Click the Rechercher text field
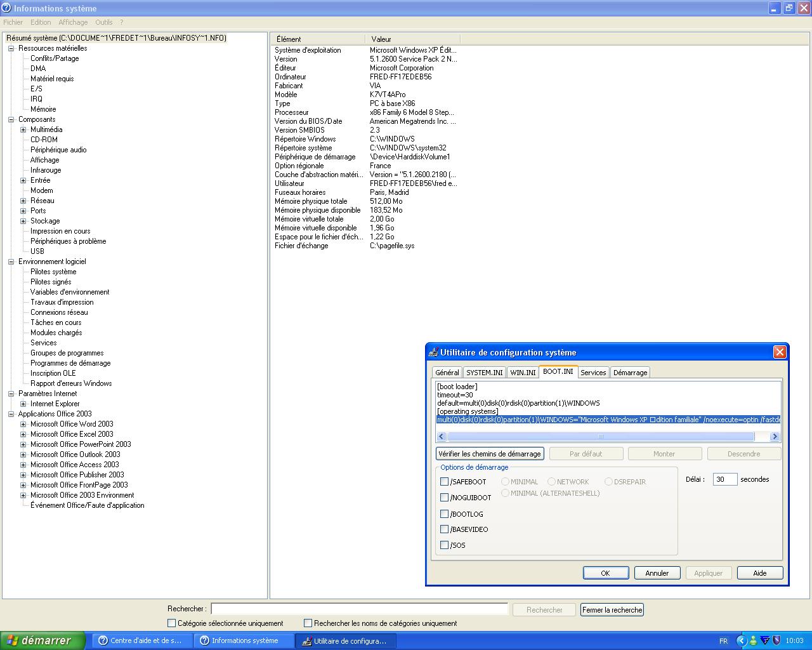 coord(359,609)
